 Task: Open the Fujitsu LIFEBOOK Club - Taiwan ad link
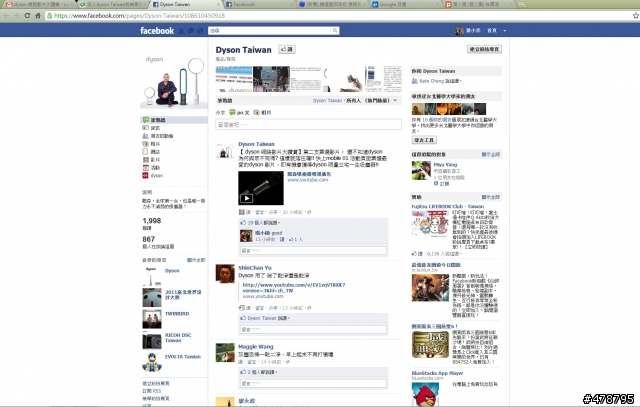click(x=447, y=207)
